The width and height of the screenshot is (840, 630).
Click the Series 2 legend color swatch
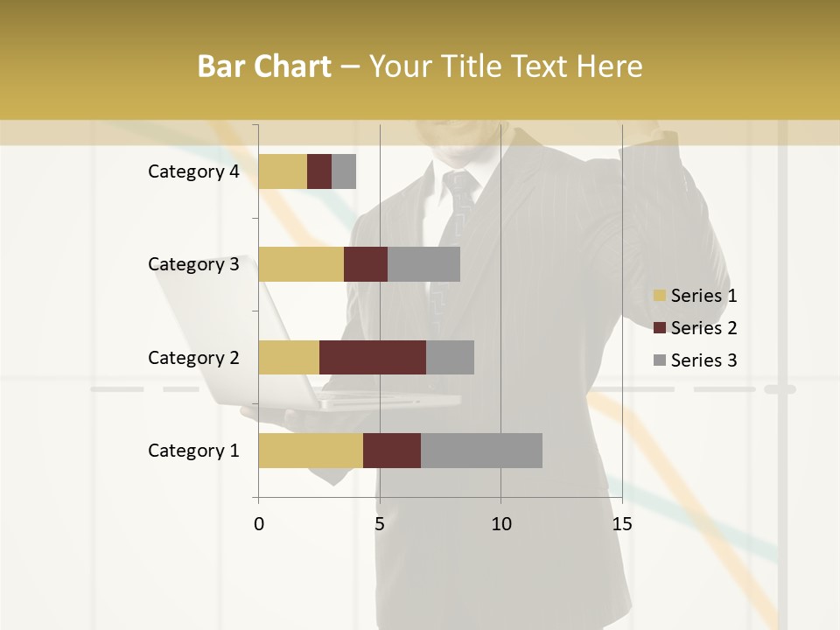coord(660,328)
